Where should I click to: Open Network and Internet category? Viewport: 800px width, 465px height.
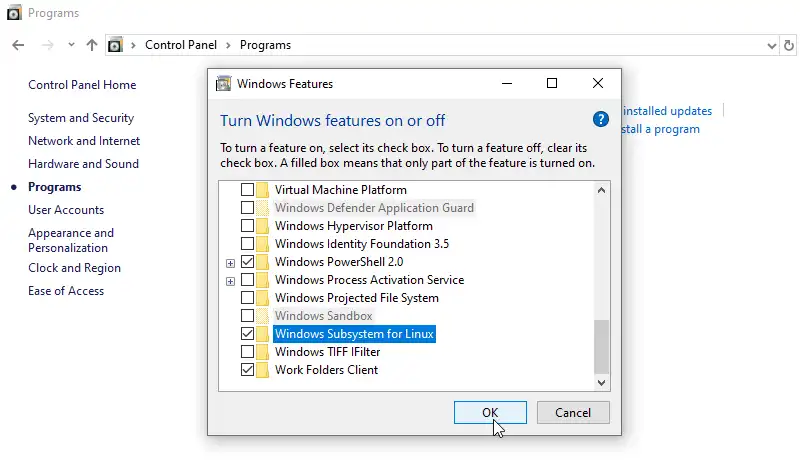pyautogui.click(x=84, y=141)
